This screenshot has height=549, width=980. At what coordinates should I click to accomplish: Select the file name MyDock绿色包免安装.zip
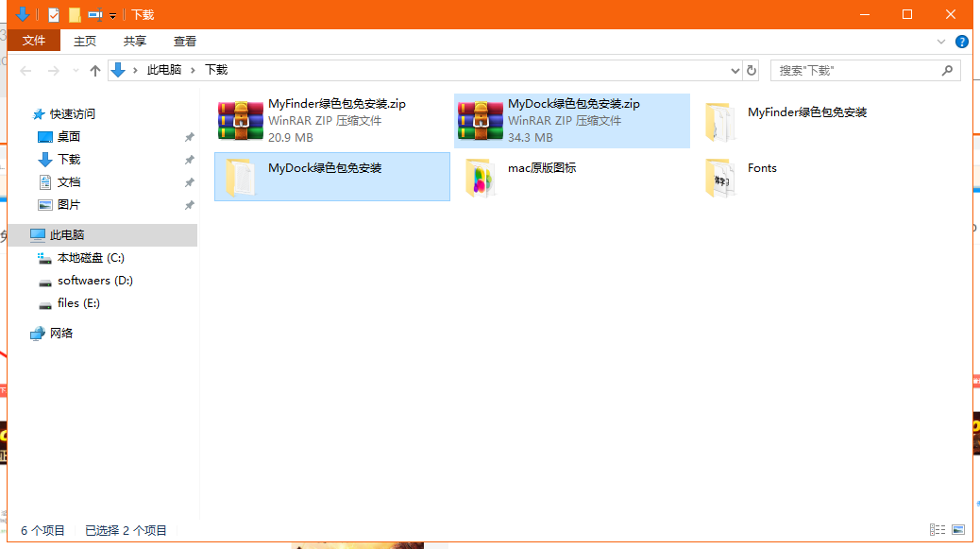point(574,104)
